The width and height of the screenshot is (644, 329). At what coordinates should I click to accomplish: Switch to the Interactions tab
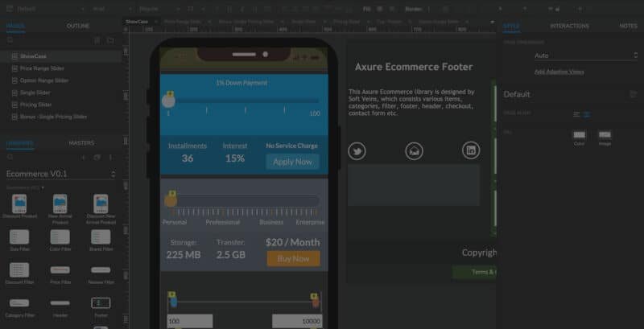569,26
